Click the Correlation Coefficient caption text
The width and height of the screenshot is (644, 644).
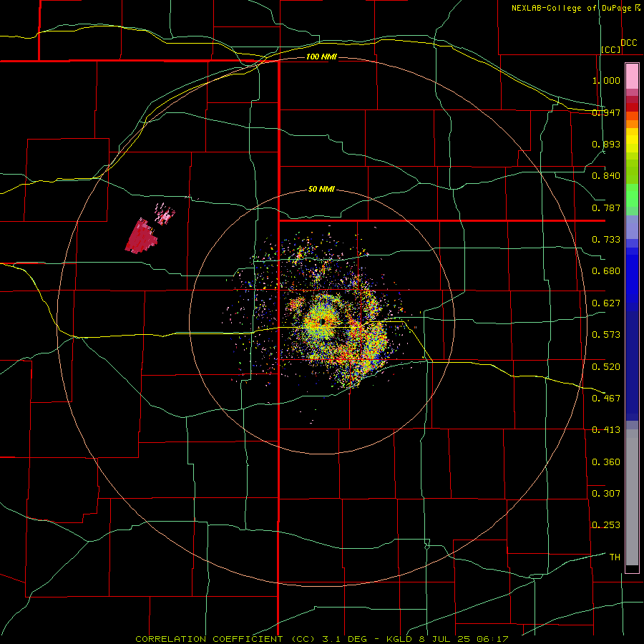coord(321,639)
